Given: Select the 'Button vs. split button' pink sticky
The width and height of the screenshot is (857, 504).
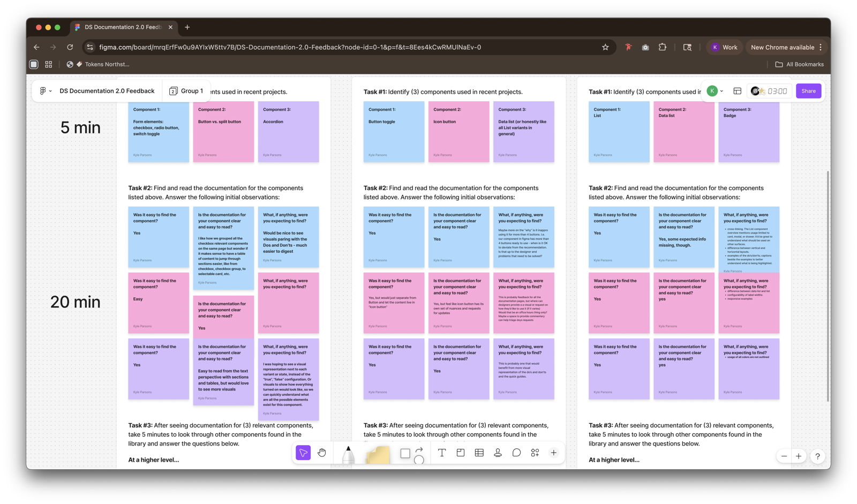Looking at the screenshot, I should tap(223, 132).
